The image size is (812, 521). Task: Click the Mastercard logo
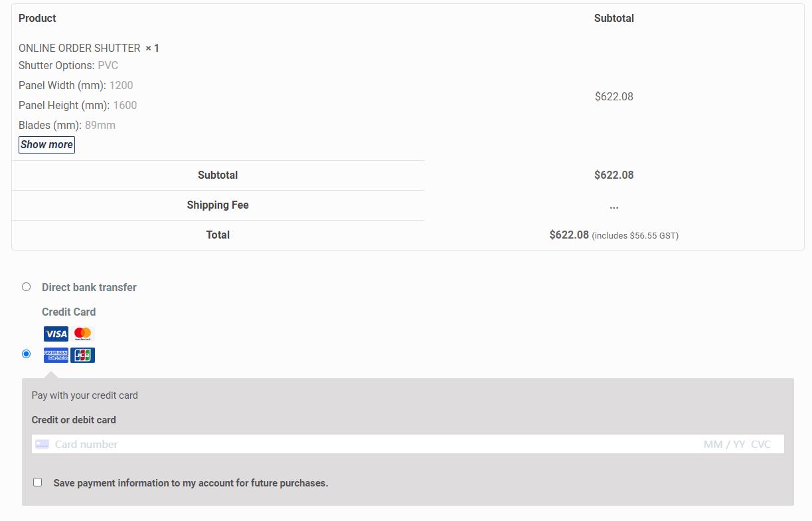pos(83,334)
